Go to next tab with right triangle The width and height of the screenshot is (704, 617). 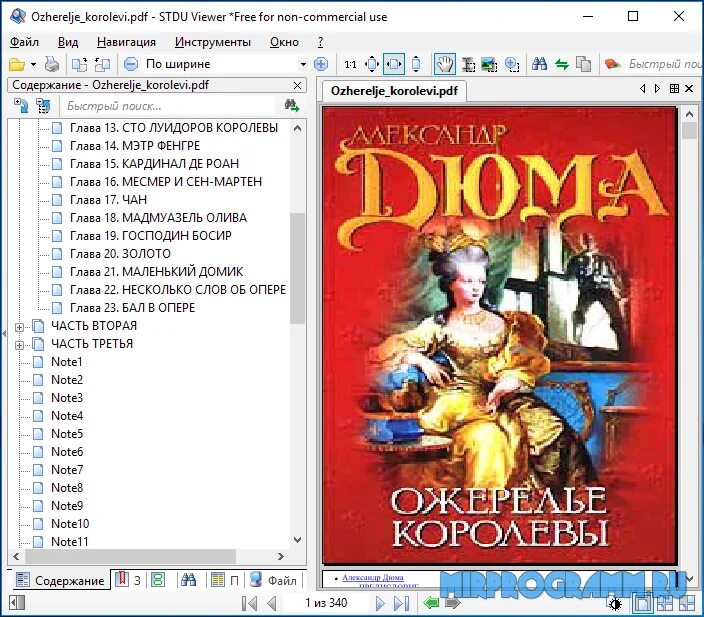click(657, 88)
